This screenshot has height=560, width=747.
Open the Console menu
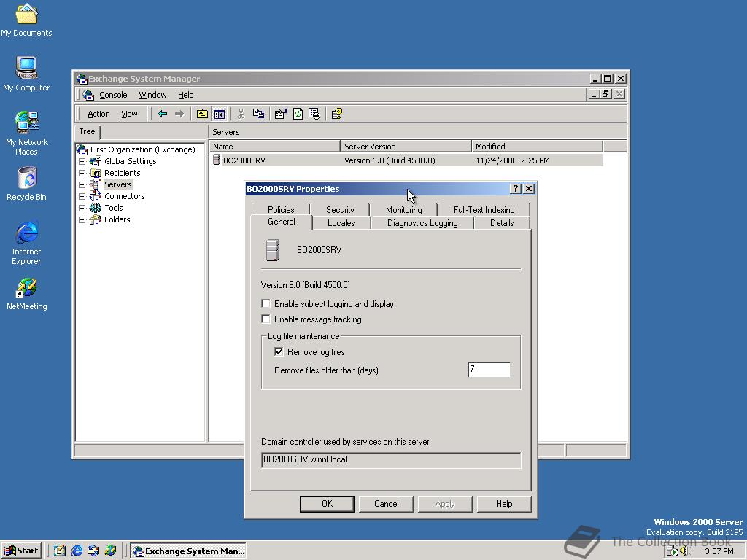pos(113,95)
